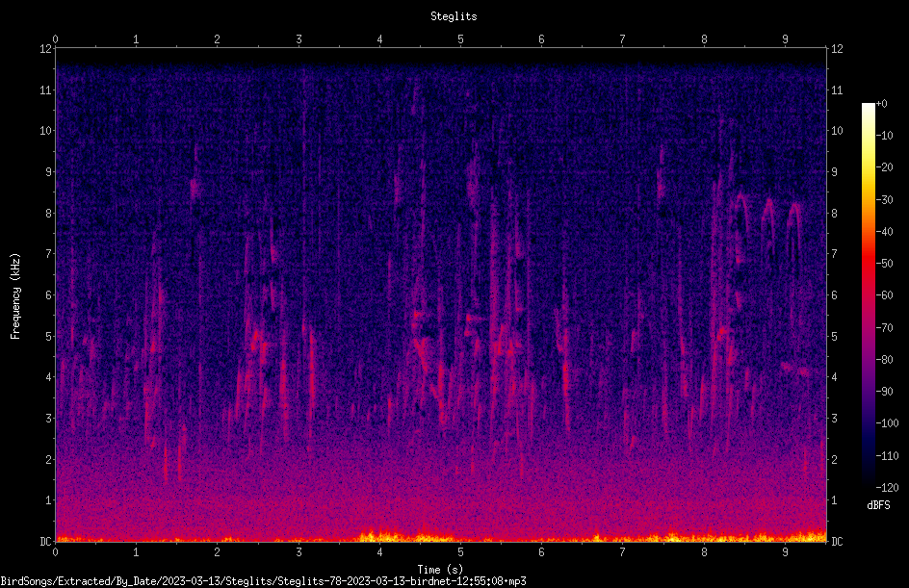Click the 1 second tick on bottom axis
Image resolution: width=909 pixels, height=588 pixels.
(x=136, y=552)
